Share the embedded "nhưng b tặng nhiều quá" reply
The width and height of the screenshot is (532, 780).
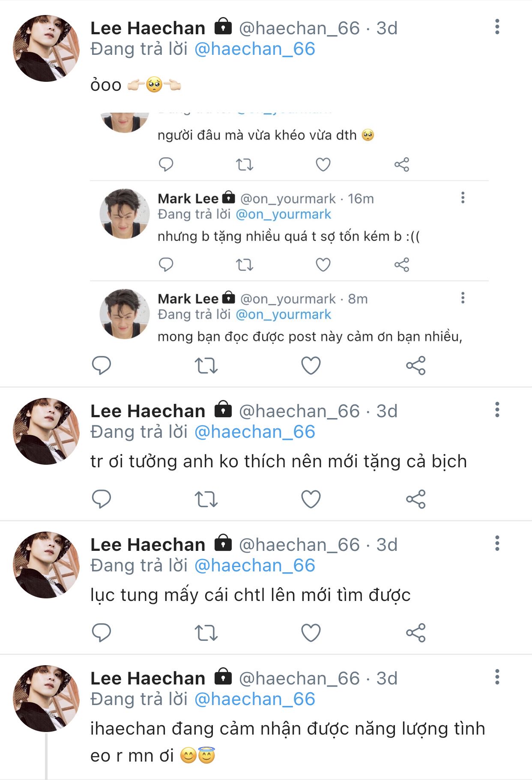pyautogui.click(x=401, y=265)
